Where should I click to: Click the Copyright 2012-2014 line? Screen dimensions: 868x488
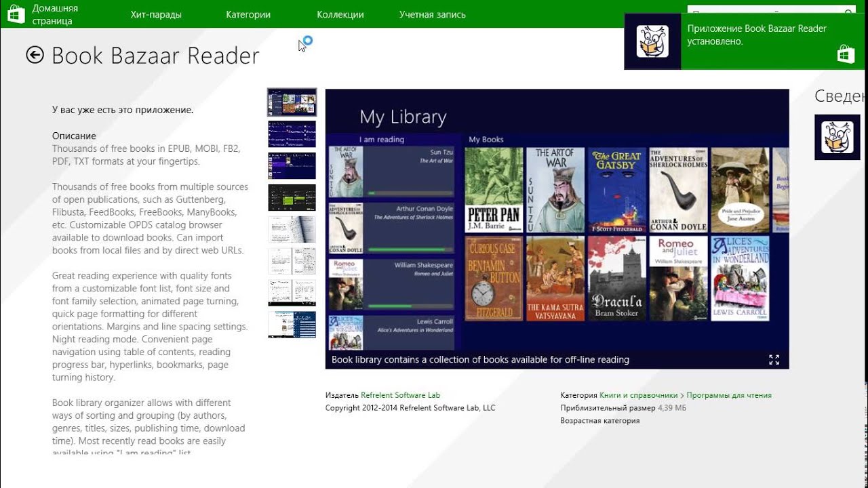tap(410, 408)
